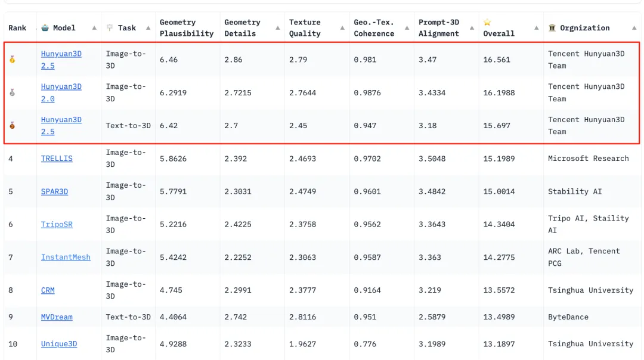Sort the table by the Model column arrow

pyautogui.click(x=94, y=28)
